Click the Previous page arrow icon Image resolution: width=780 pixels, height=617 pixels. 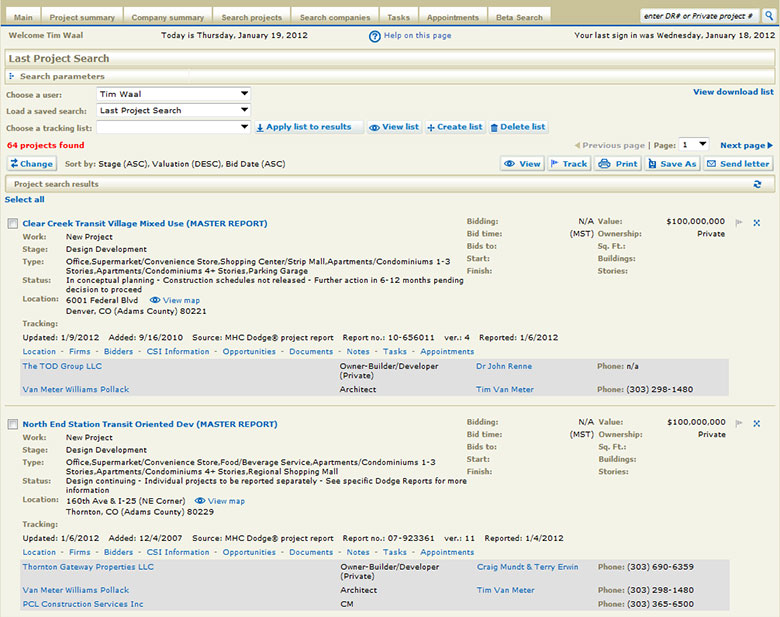coord(577,145)
